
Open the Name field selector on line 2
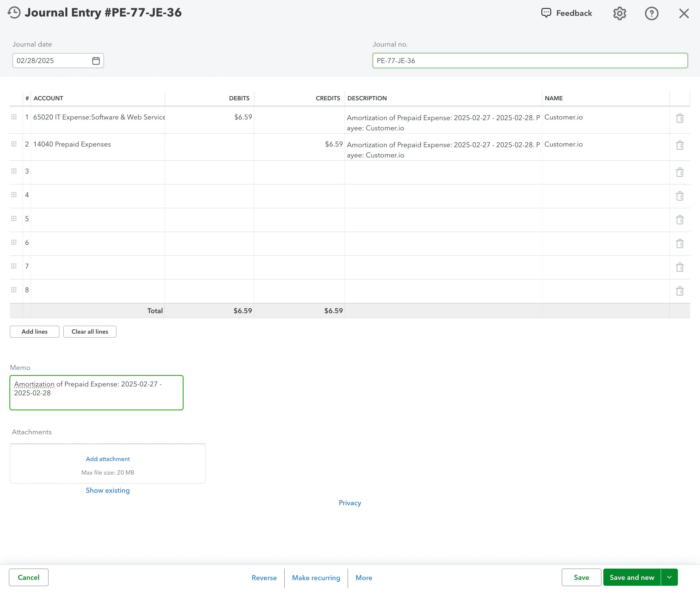coord(606,145)
